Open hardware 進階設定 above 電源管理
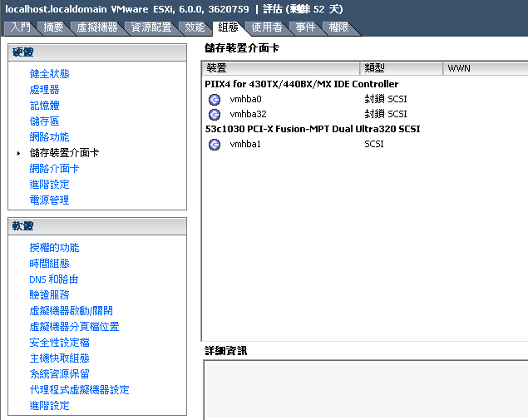 coord(50,185)
